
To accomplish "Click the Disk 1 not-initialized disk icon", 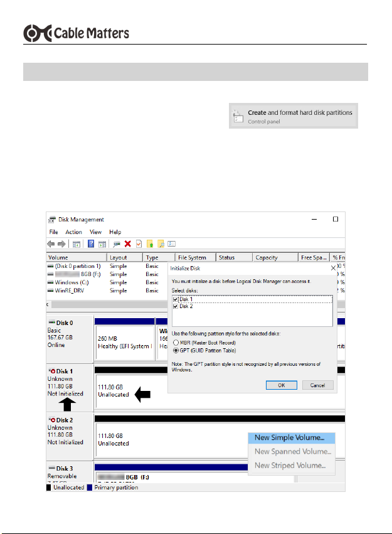I will point(51,371).
